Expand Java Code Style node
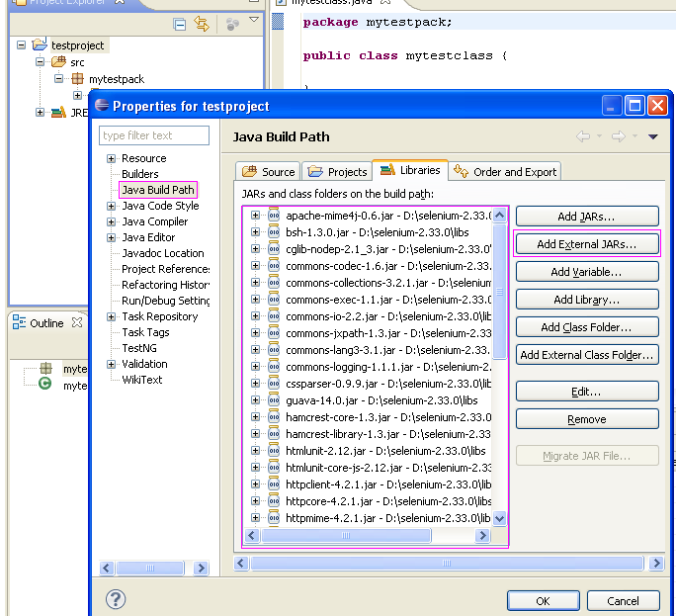The image size is (676, 616). tap(112, 206)
